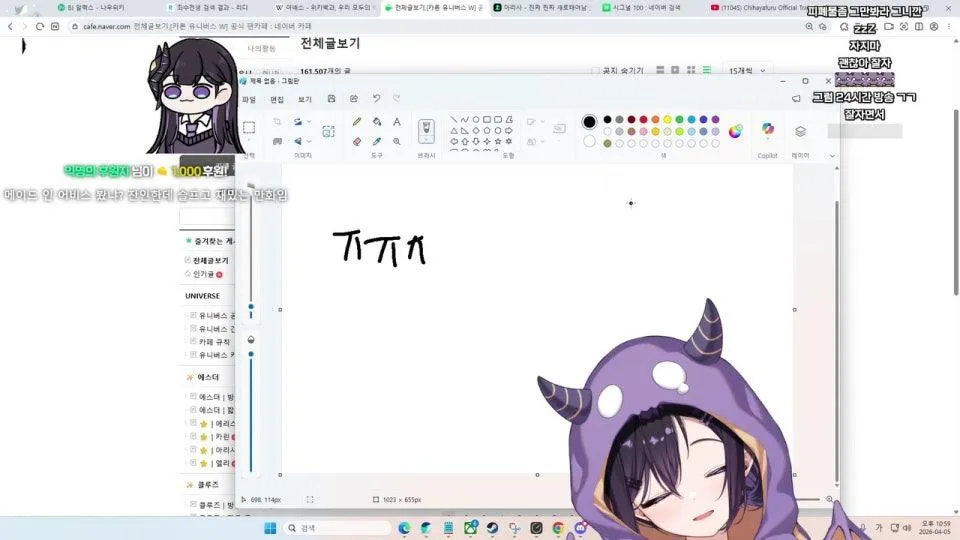
Task: Open the 카페 규칙 board link
Action: [214, 342]
